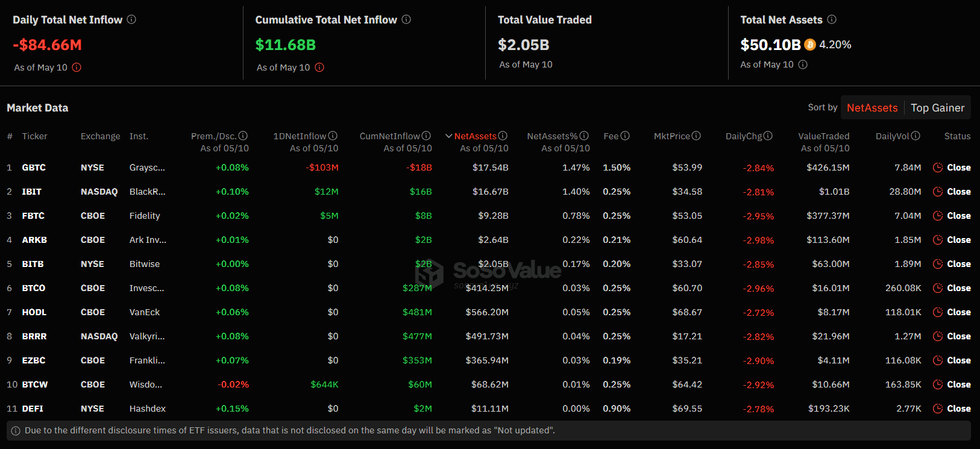Click Total Value Traded figure $2.05B

click(524, 45)
